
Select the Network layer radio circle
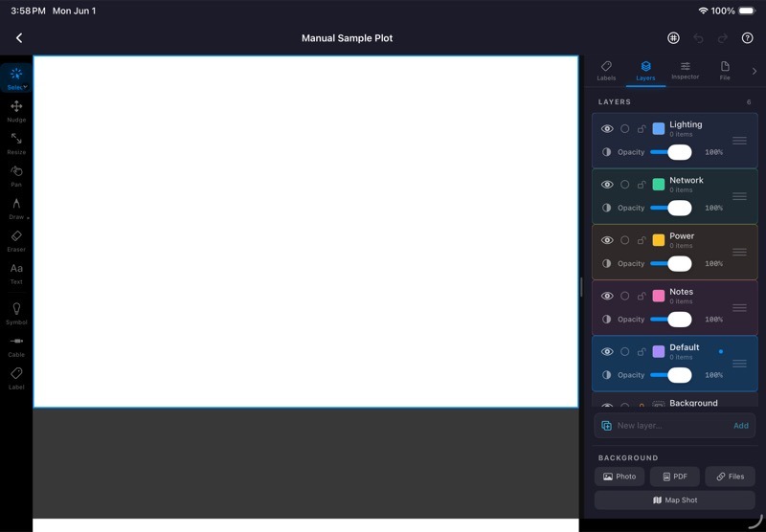(625, 185)
